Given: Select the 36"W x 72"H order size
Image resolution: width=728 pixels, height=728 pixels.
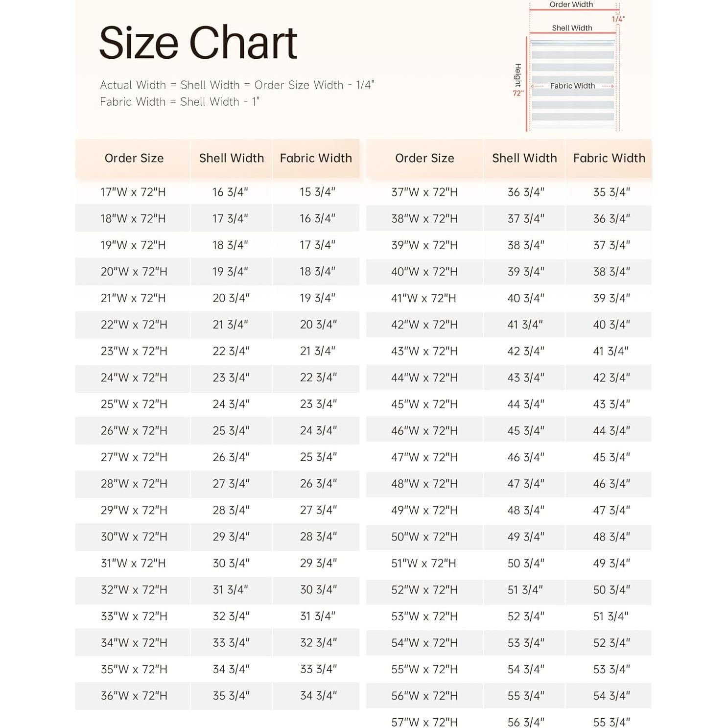Looking at the screenshot, I should pos(134,696).
